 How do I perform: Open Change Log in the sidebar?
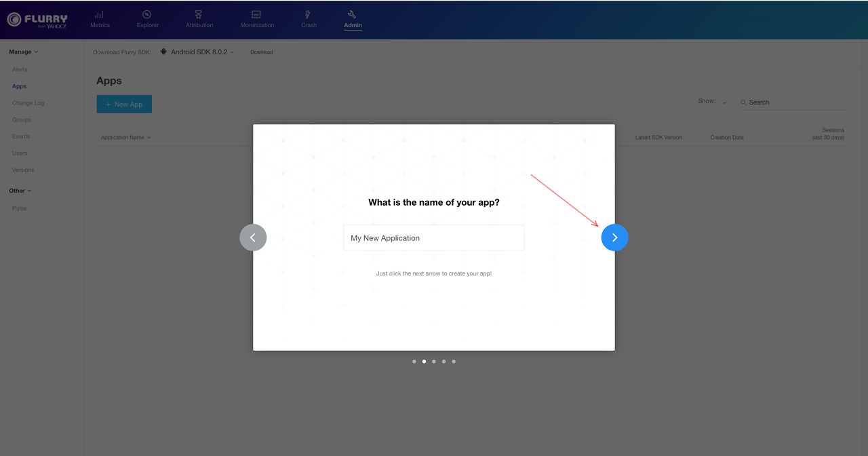click(x=28, y=103)
